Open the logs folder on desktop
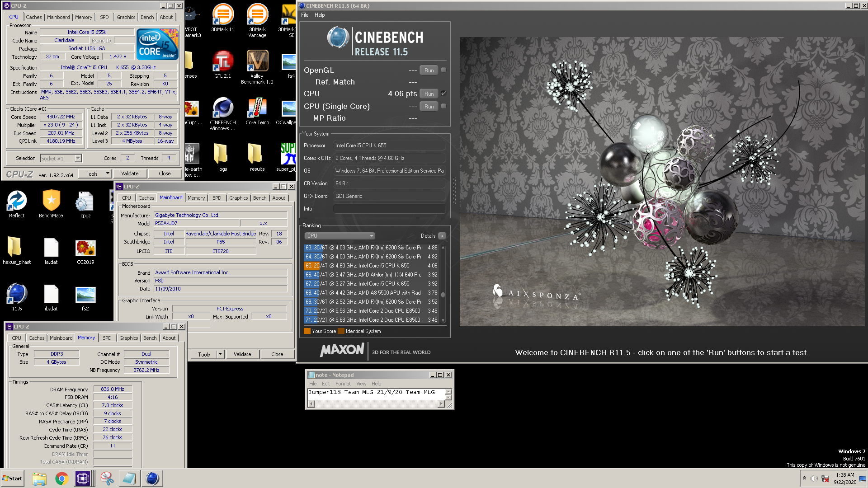This screenshot has height=488, width=868. (x=223, y=158)
